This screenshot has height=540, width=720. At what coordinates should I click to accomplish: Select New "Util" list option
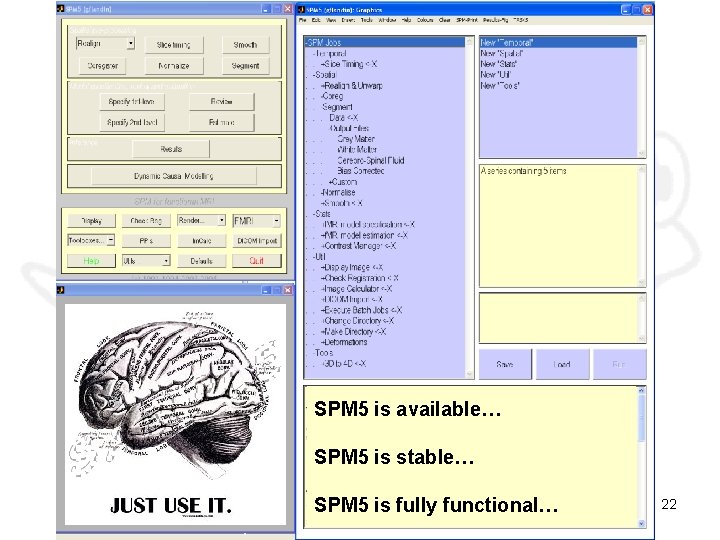click(x=495, y=75)
